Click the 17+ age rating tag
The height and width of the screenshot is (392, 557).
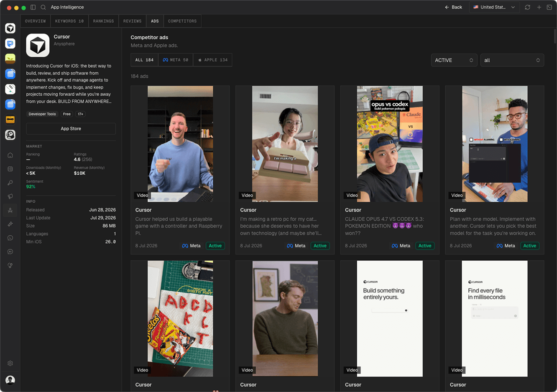point(80,114)
